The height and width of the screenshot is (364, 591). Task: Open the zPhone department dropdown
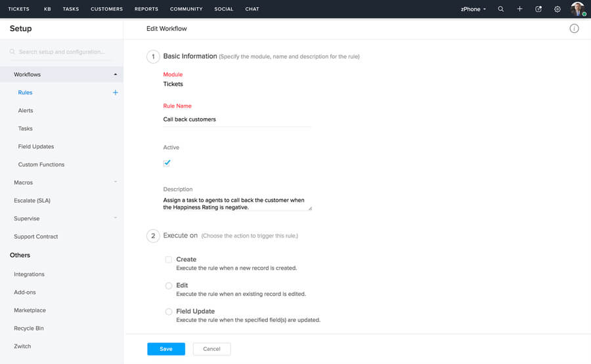tap(473, 9)
